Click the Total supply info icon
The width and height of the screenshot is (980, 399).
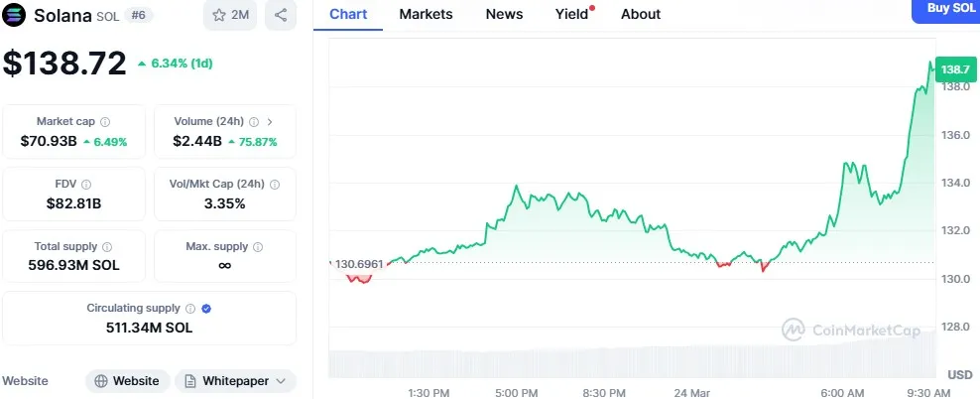click(x=107, y=247)
